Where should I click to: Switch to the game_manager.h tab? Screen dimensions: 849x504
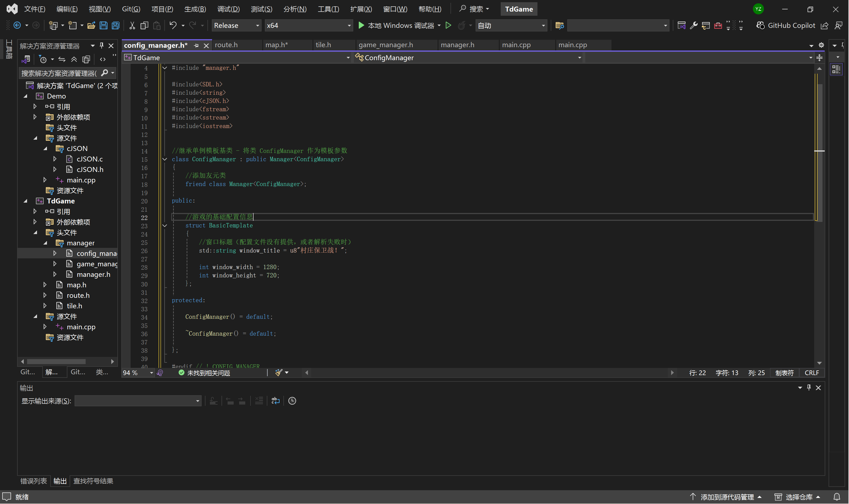(386, 45)
